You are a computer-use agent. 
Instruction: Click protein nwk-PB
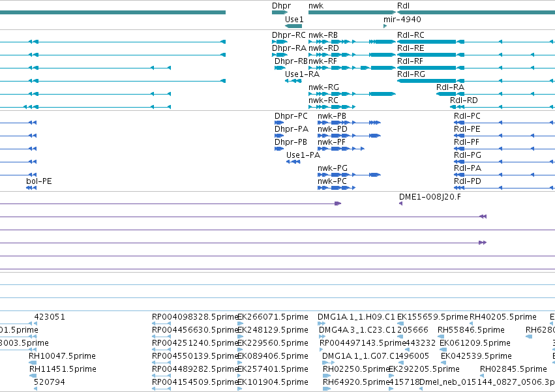pyautogui.click(x=349, y=123)
